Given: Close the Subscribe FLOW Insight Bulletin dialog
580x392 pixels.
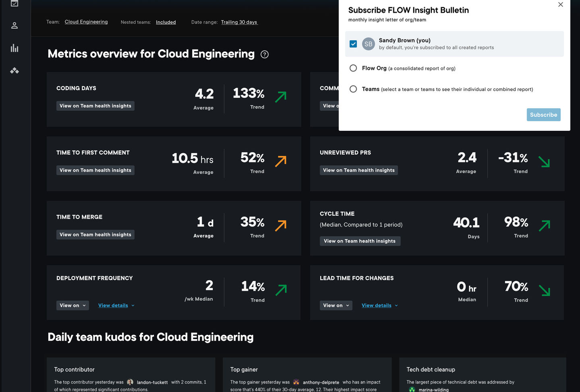Looking at the screenshot, I should pos(561,4).
